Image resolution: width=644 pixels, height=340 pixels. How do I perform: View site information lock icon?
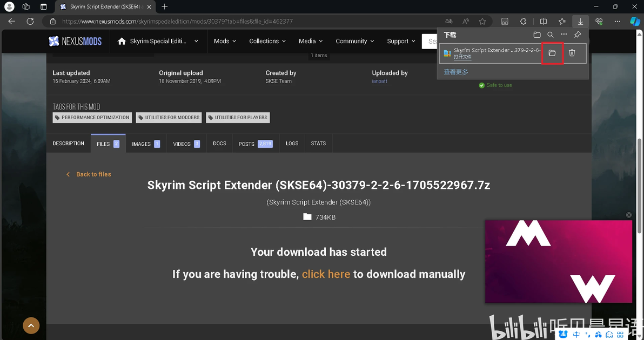tap(52, 22)
